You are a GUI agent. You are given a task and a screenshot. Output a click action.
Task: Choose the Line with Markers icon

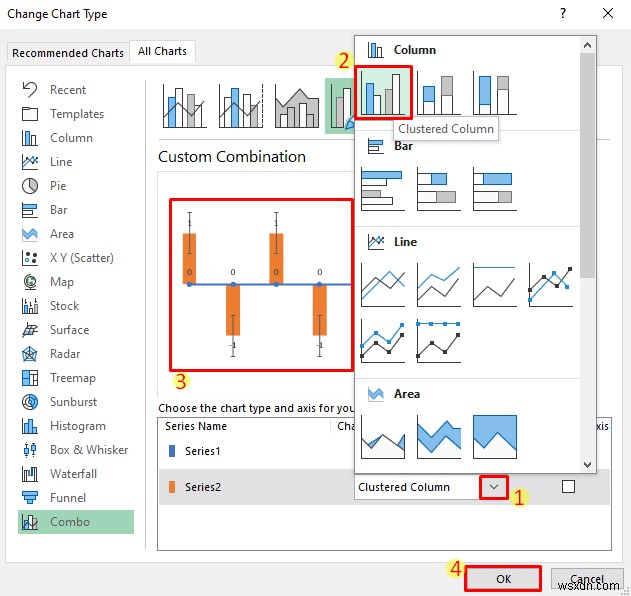tap(551, 285)
